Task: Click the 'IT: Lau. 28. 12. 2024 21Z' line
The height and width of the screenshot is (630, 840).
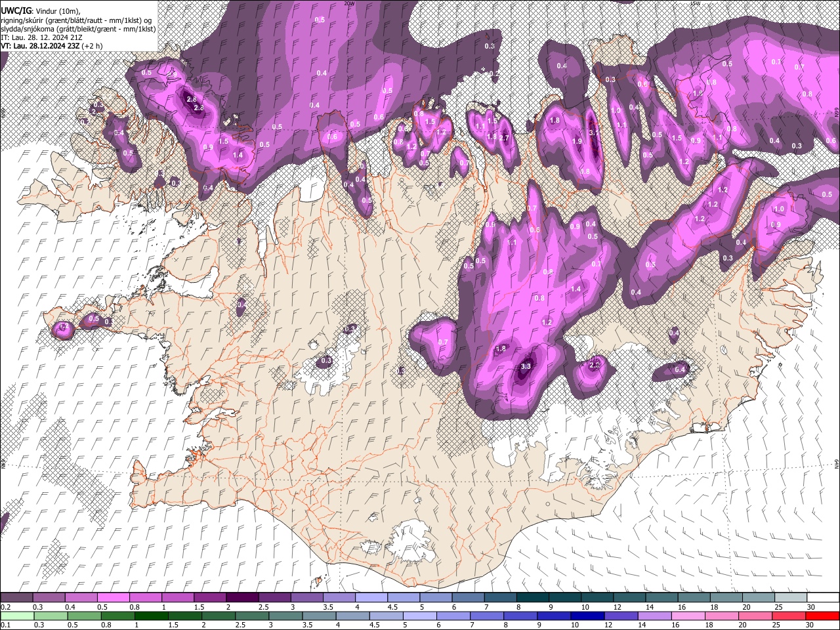Action: 42,37
